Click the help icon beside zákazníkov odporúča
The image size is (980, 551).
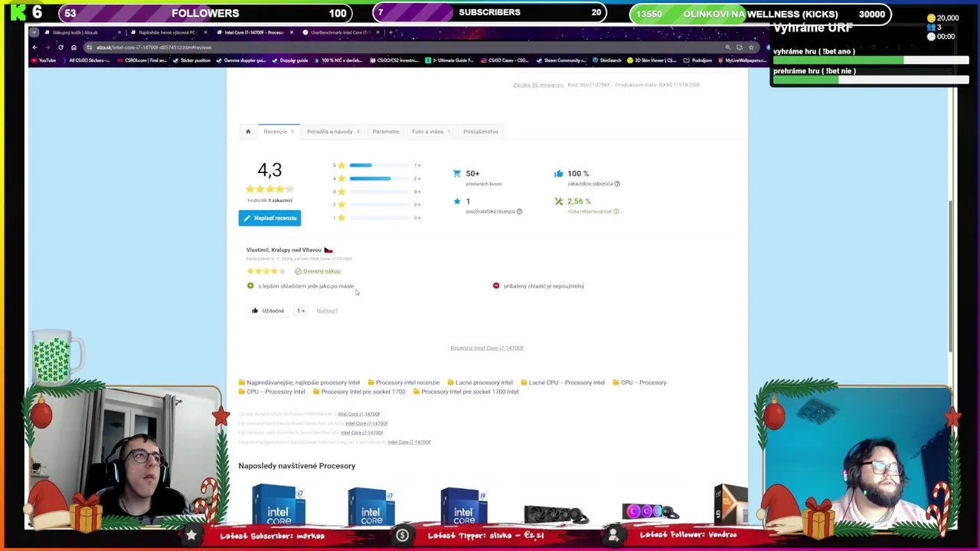[x=617, y=184]
